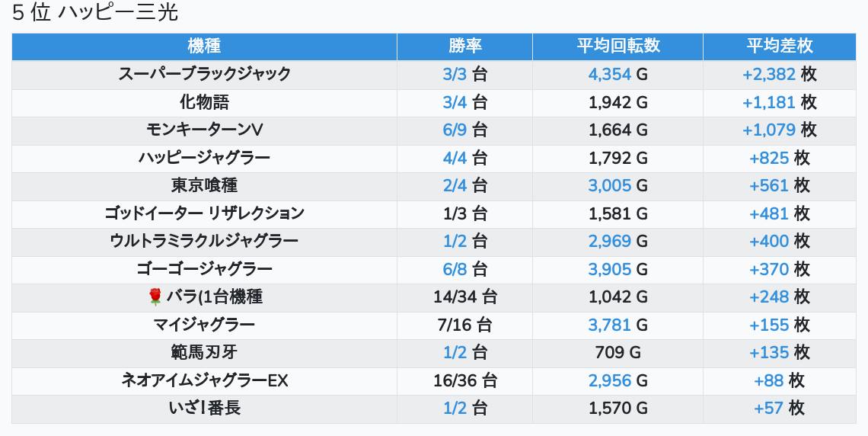Viewport: 868px width, 436px height.
Task: Click the 平均回転数 column header
Action: click(617, 46)
